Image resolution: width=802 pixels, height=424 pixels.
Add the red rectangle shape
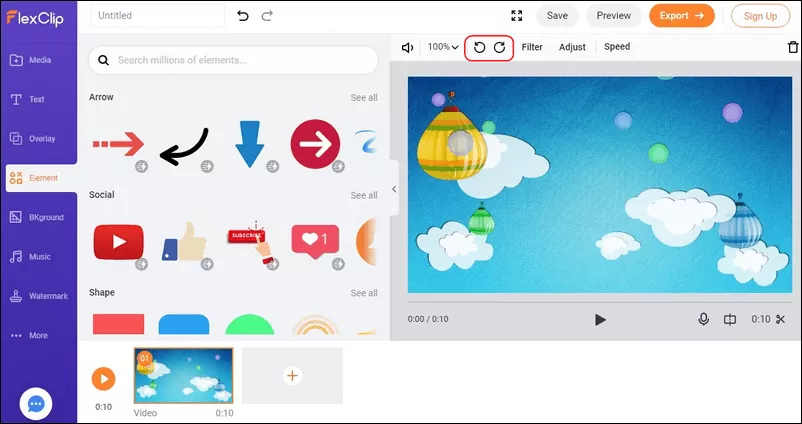119,324
